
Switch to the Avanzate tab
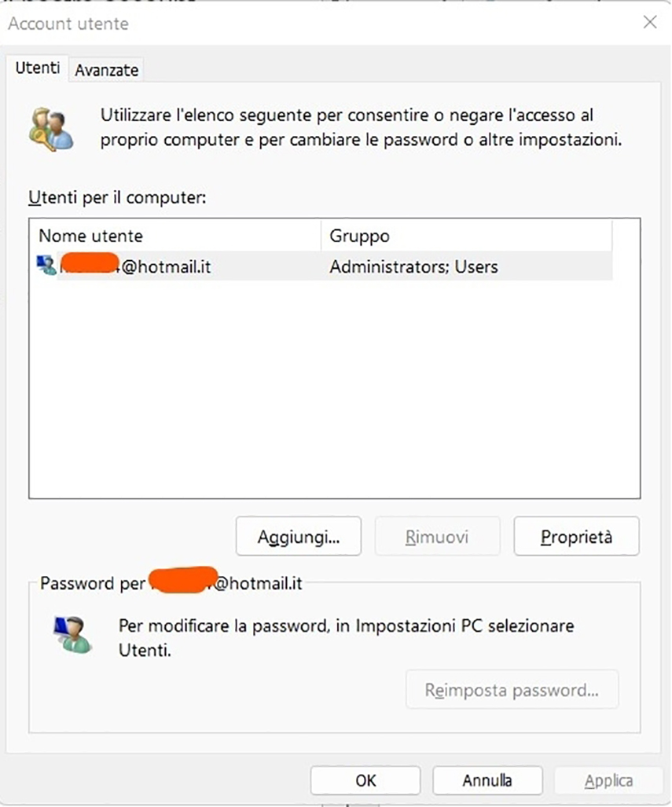(106, 69)
